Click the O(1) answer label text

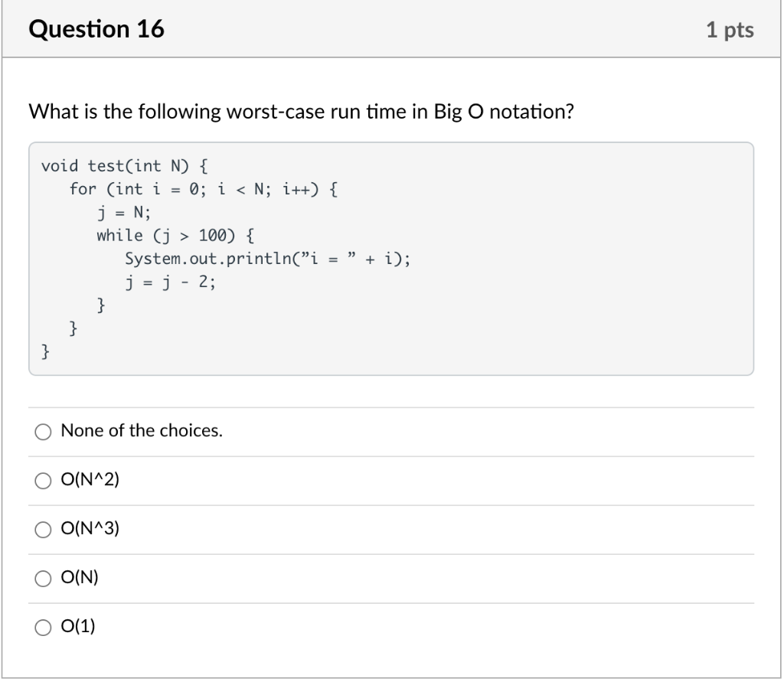coord(78,628)
